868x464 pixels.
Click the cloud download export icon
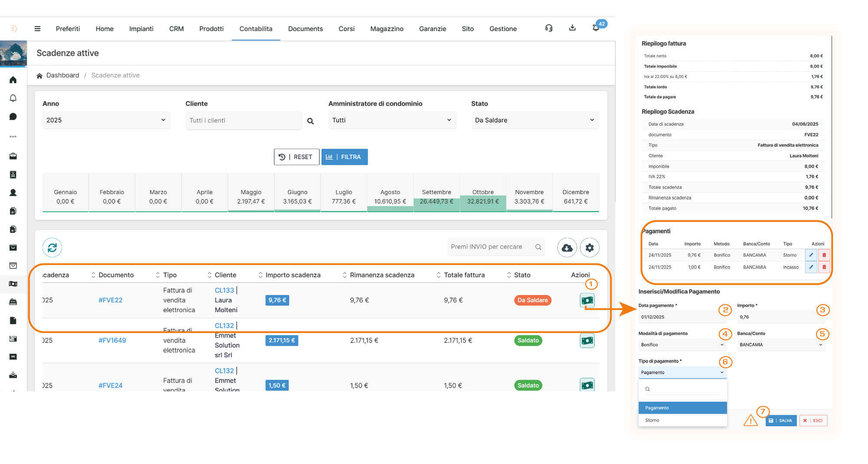(x=567, y=248)
